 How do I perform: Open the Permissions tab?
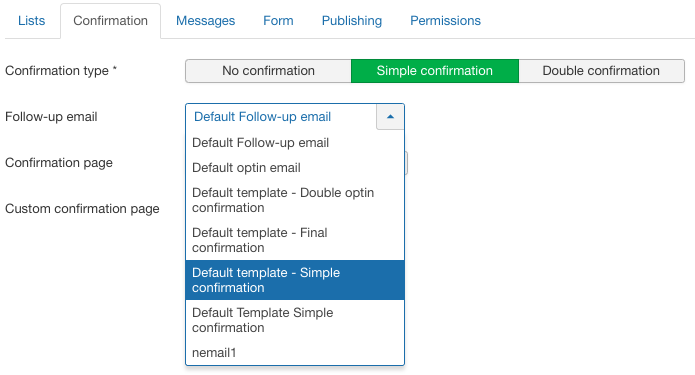pos(445,21)
